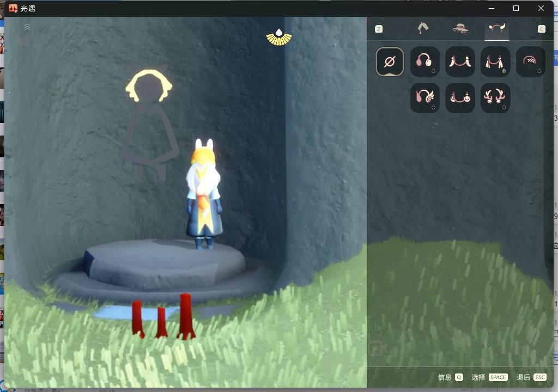Image resolution: width=558 pixels, height=392 pixels.
Task: Go to next category with C key icon
Action: click(x=541, y=29)
